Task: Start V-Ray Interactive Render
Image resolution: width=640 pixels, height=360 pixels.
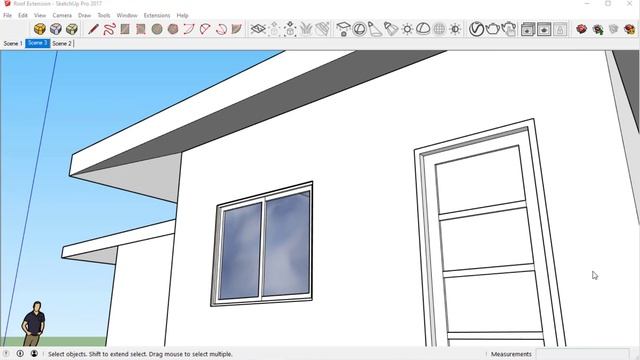Action: coord(509,29)
